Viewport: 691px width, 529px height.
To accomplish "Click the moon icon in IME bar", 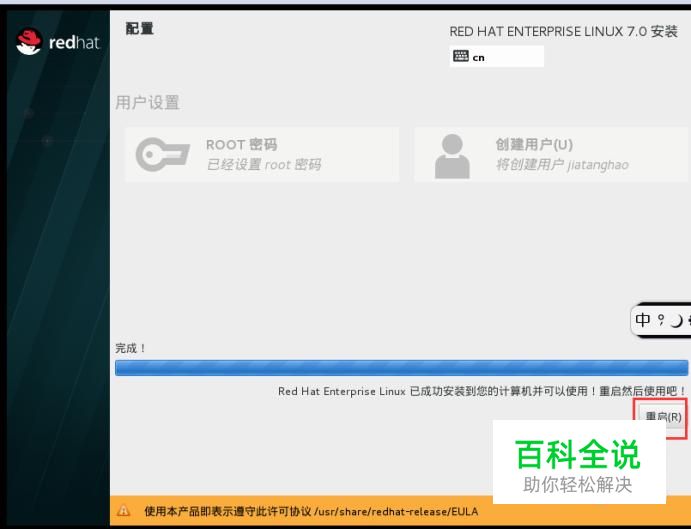I will [676, 321].
